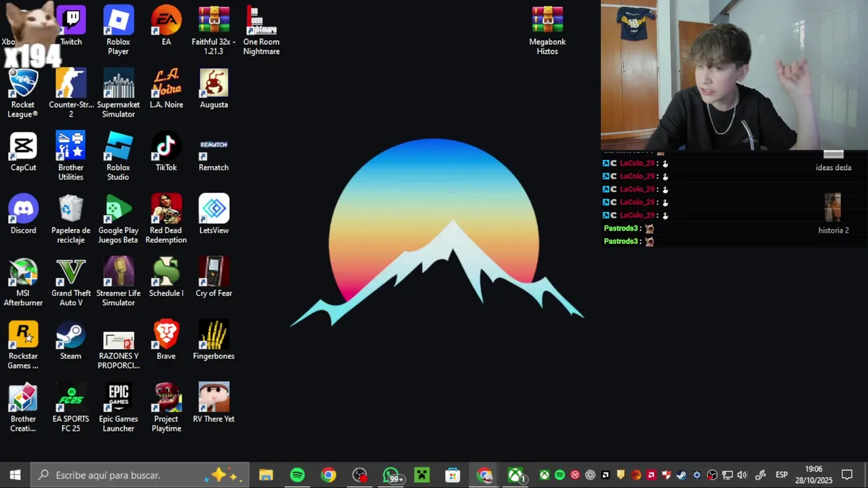868x488 pixels.
Task: Focus the 'Escribe aquí para buscar' search box
Action: coord(140,475)
